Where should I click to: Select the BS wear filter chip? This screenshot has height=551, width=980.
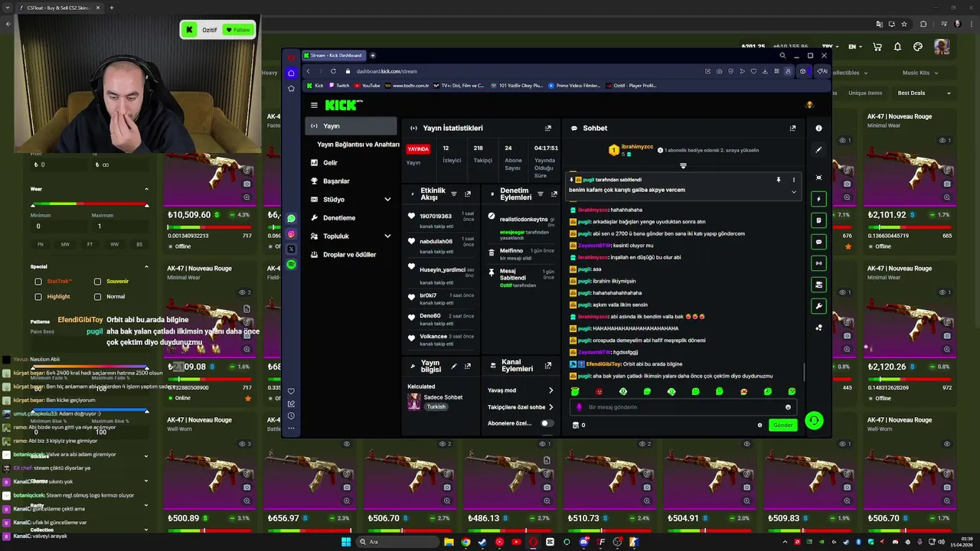tap(139, 245)
